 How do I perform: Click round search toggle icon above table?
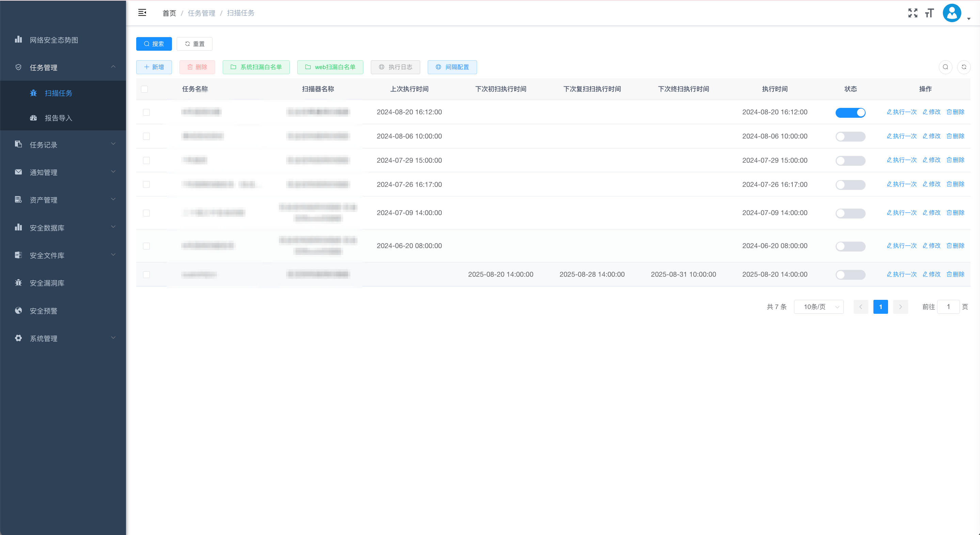[x=945, y=67]
